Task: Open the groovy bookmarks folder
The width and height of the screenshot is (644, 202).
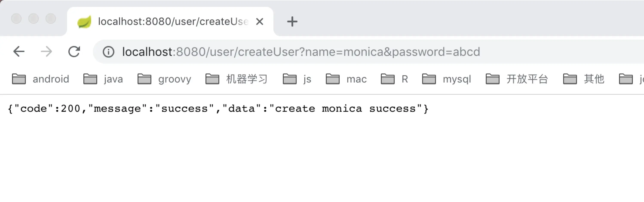Action: (x=164, y=79)
